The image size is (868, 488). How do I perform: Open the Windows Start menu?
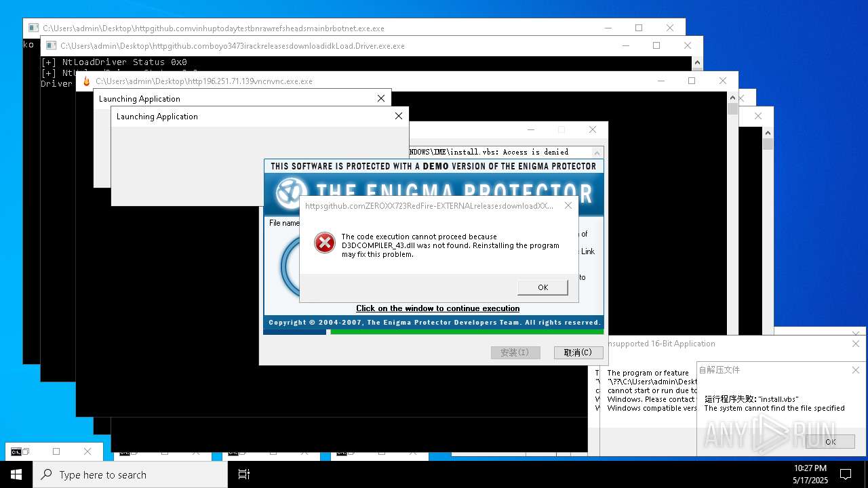coord(16,474)
